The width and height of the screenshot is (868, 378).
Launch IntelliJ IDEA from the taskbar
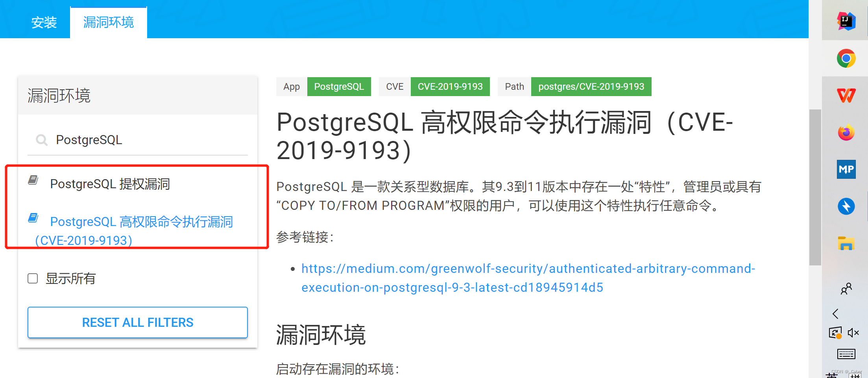coord(846,21)
